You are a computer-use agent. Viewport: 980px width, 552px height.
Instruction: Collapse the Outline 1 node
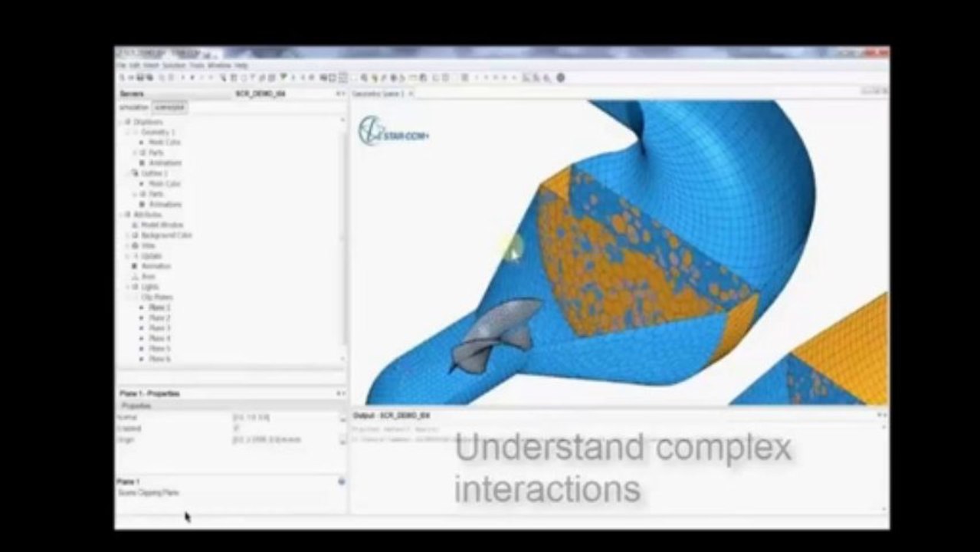click(128, 173)
